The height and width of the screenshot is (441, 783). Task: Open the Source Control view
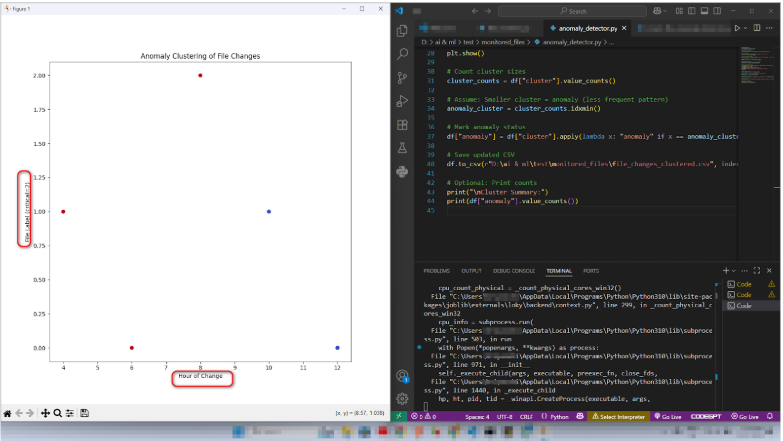402,77
